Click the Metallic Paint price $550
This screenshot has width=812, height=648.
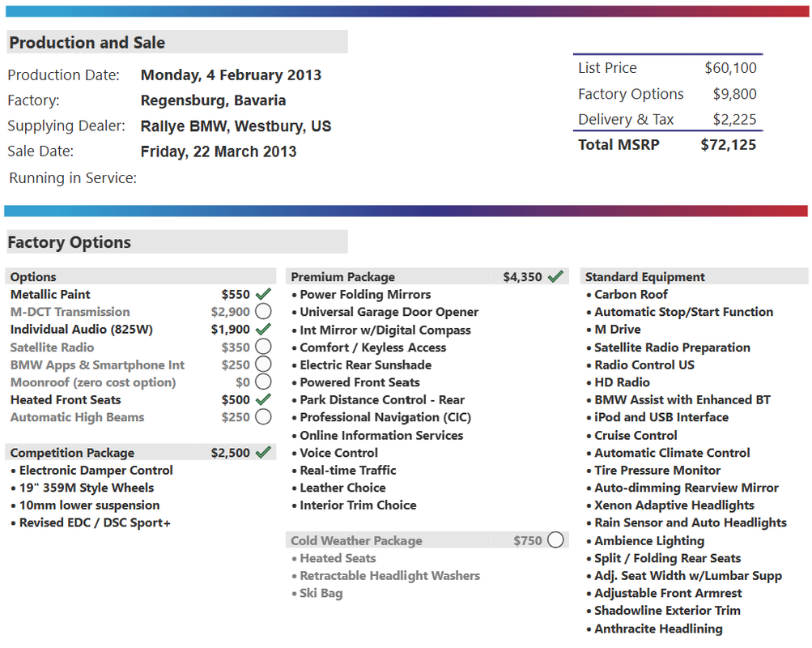(236, 294)
